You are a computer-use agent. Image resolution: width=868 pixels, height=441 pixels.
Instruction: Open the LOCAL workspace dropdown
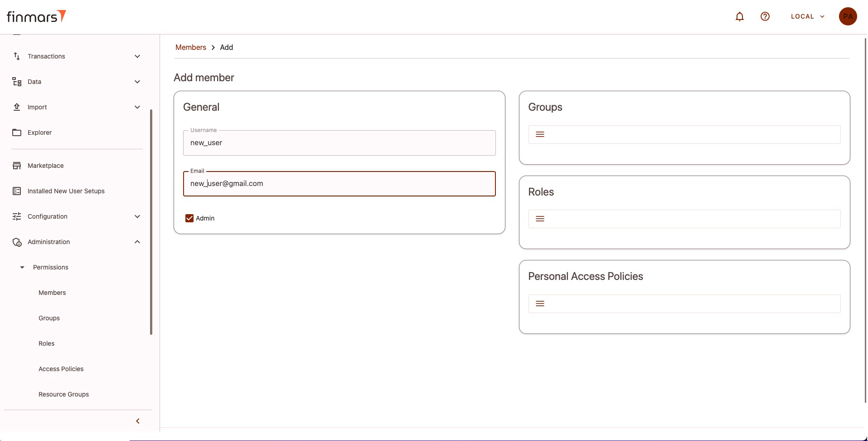807,17
